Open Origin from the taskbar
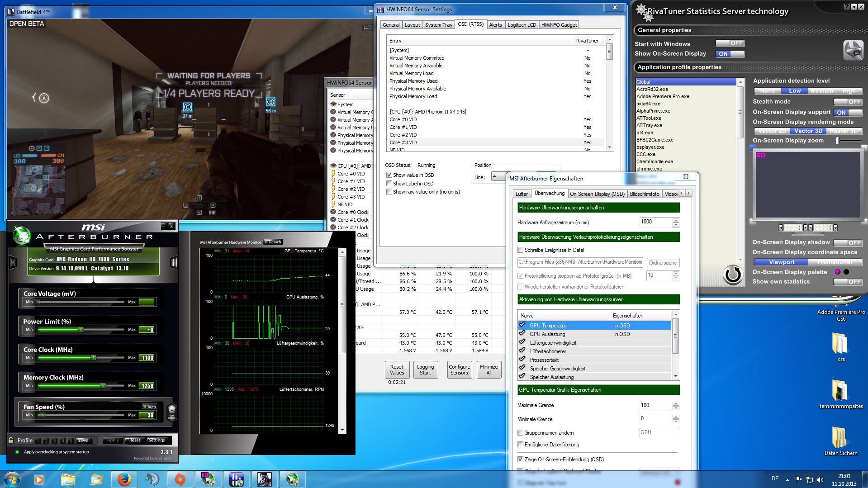Viewport: 868px width, 488px height. (180, 479)
